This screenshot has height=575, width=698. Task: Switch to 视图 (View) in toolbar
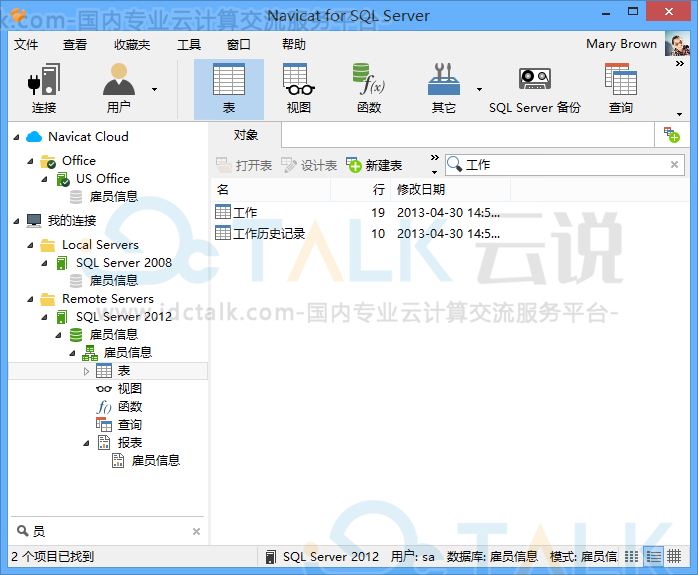pos(299,89)
